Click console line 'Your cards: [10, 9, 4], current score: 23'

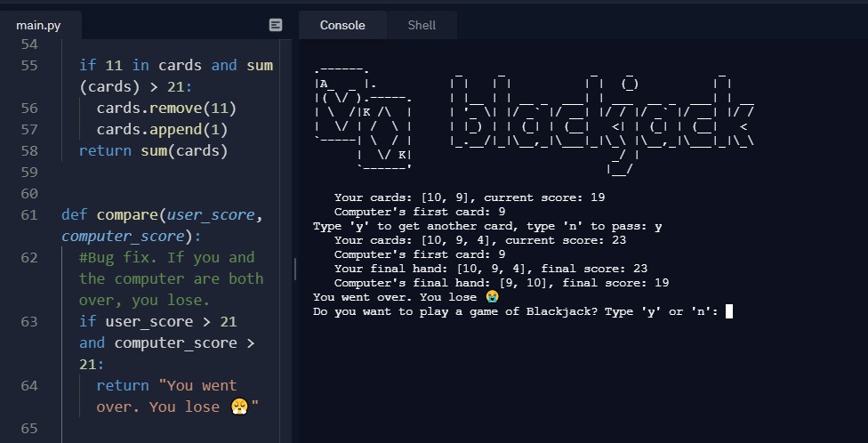click(480, 240)
